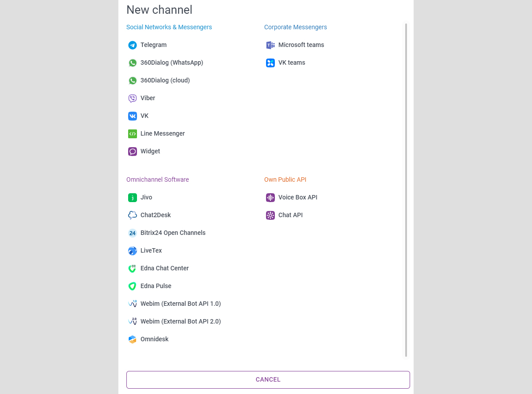Open the Chat API channel option
Image resolution: width=532 pixels, height=394 pixels.
(x=290, y=215)
